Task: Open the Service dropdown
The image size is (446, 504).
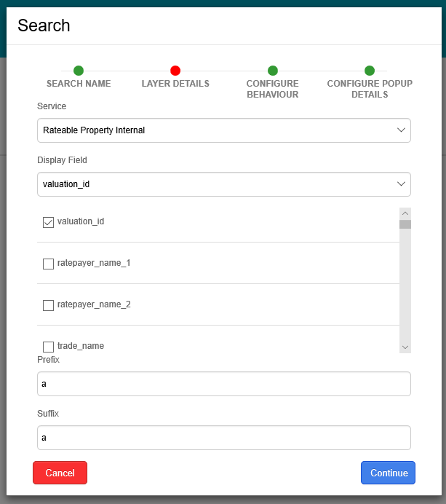Action: point(224,130)
